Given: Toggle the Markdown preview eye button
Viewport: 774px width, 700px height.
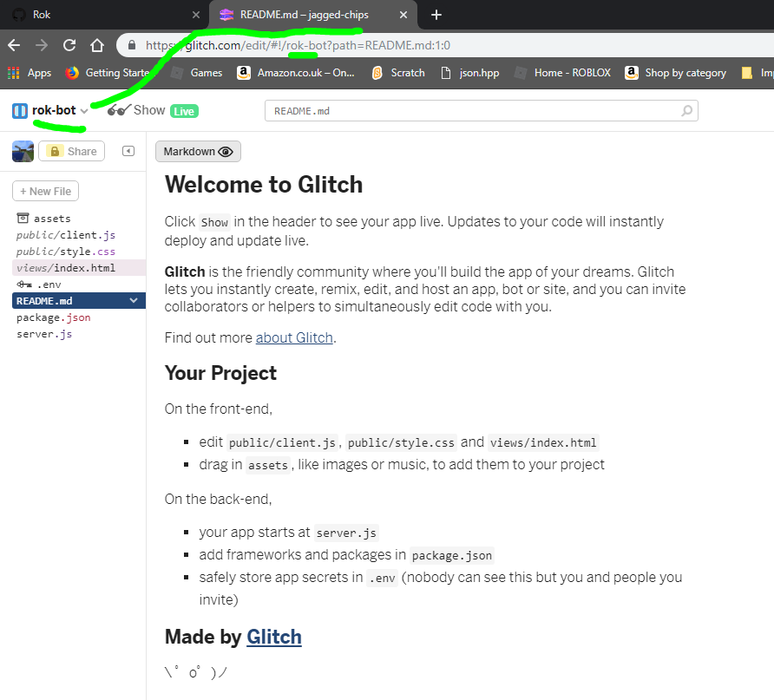Looking at the screenshot, I should click(198, 152).
